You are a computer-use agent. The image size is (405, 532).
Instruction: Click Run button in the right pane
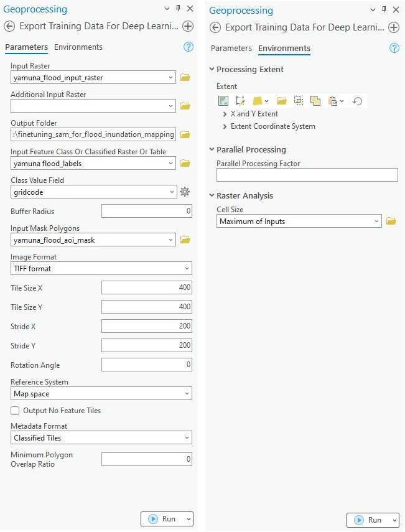pyautogui.click(x=367, y=520)
